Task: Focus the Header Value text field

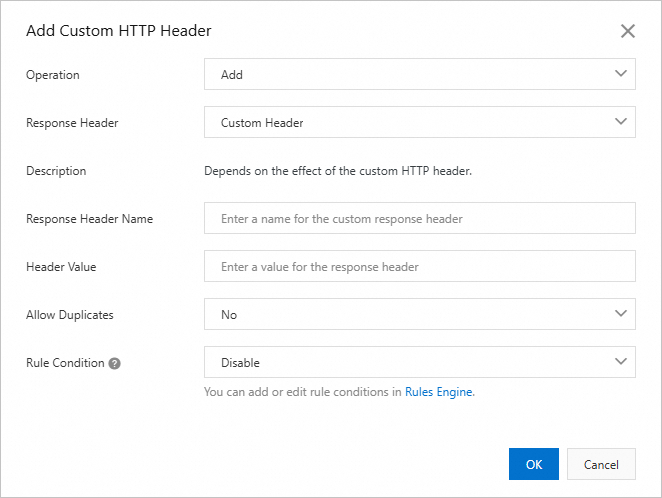Action: pos(419,267)
